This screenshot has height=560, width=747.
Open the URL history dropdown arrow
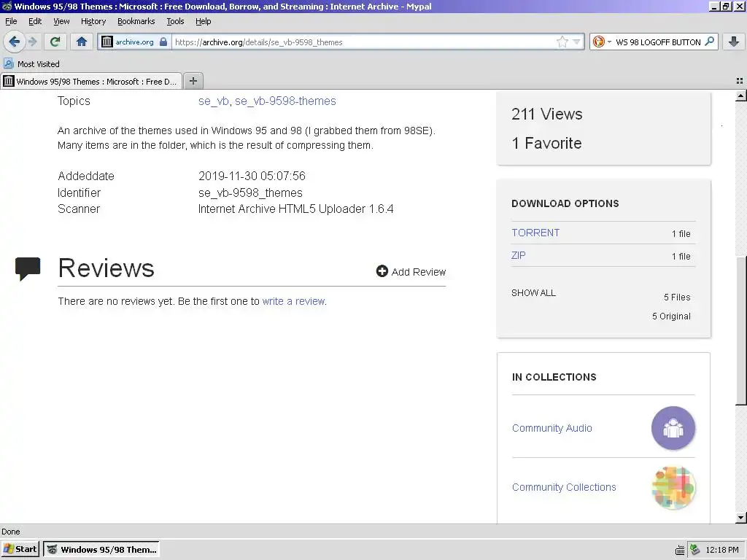pos(576,42)
